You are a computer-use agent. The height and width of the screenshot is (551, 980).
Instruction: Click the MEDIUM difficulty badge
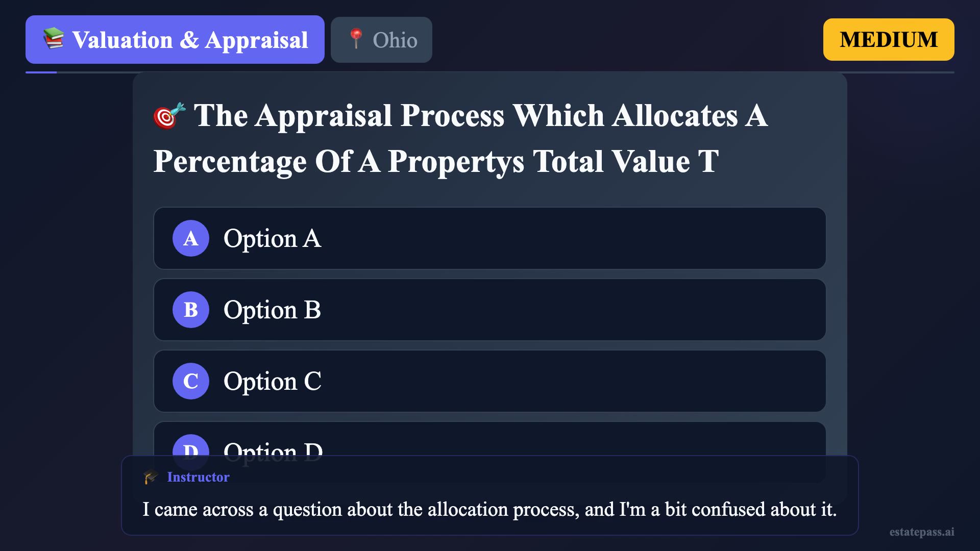click(x=889, y=40)
